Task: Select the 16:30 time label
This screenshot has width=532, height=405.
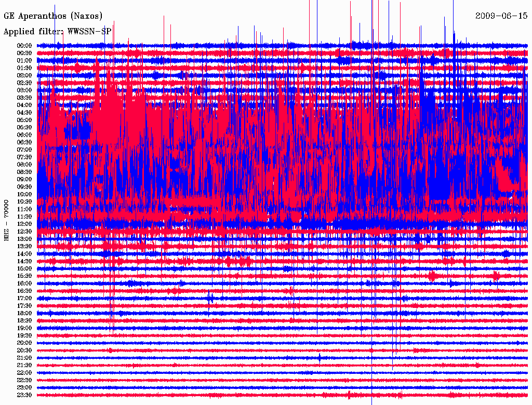Action: (x=24, y=291)
